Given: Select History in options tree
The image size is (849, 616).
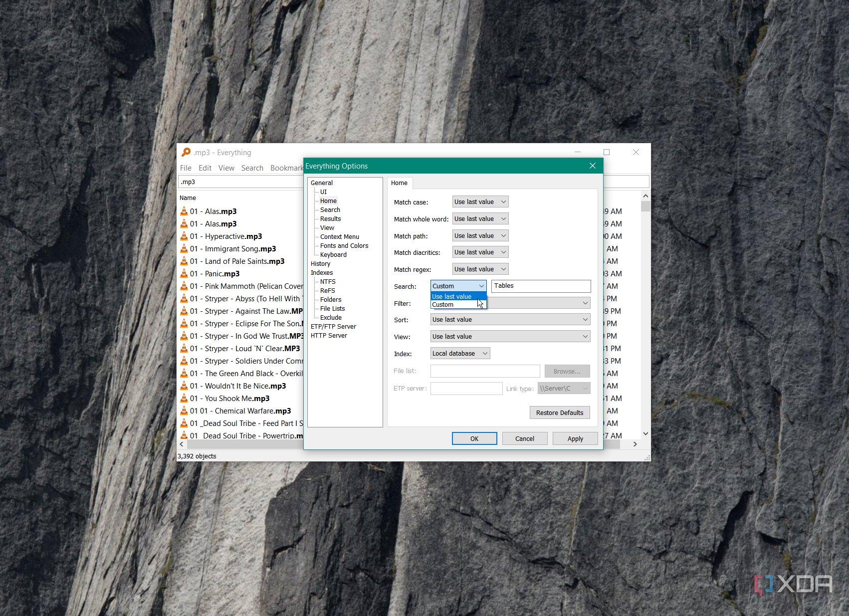Looking at the screenshot, I should pos(320,264).
